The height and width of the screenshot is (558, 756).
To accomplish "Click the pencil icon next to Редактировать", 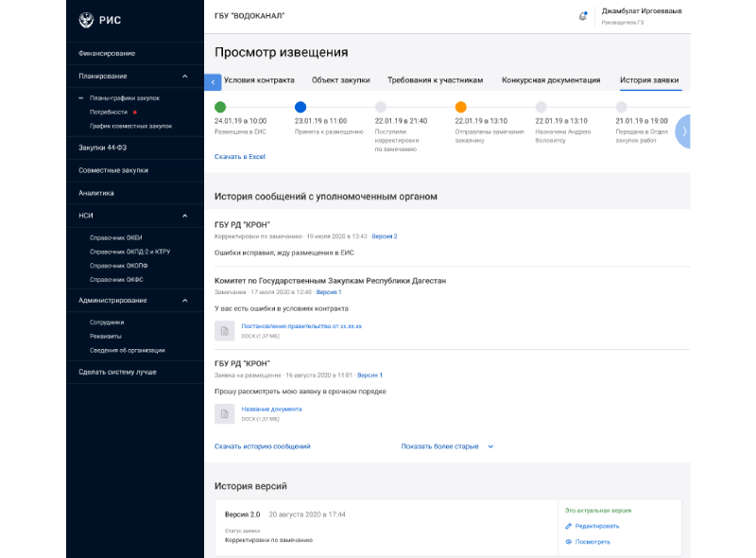I will click(x=569, y=526).
